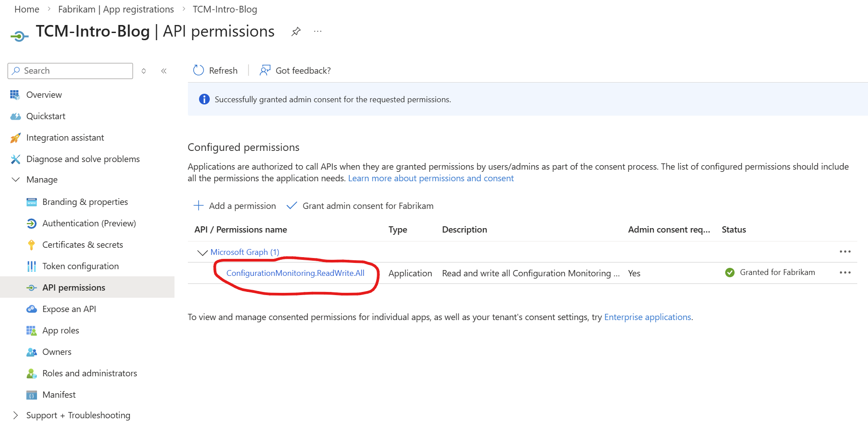Viewport: 868px width, 433px height.
Task: Open Diagnose and solve problems via its wrench icon
Action: point(15,159)
